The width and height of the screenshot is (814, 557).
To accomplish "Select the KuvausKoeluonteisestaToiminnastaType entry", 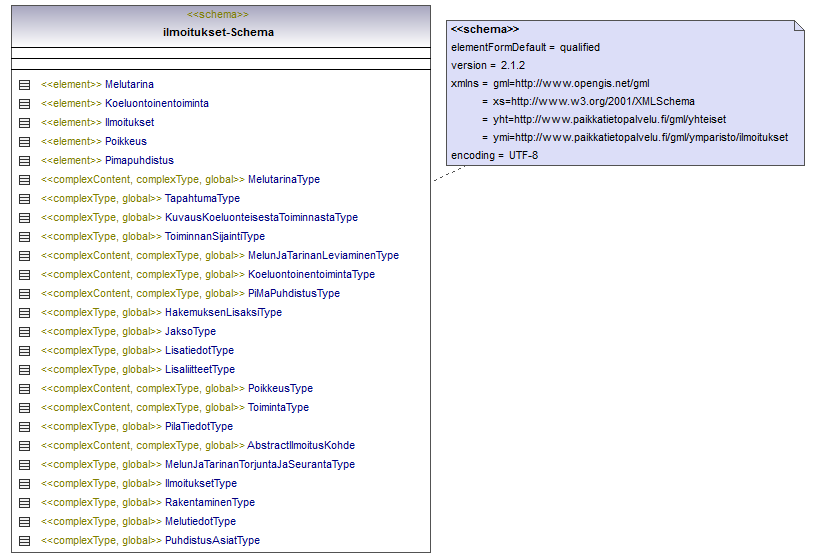I will pyautogui.click(x=199, y=218).
